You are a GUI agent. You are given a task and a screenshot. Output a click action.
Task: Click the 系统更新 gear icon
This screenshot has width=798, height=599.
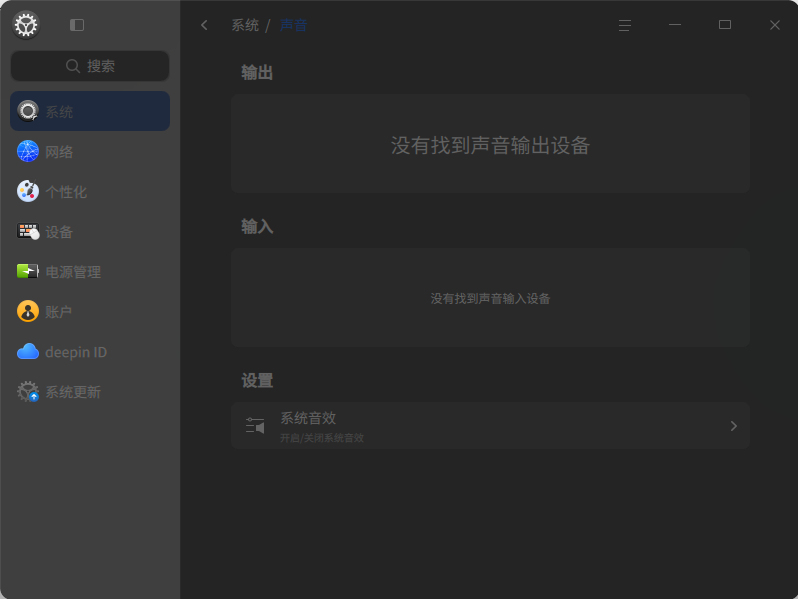(x=28, y=392)
